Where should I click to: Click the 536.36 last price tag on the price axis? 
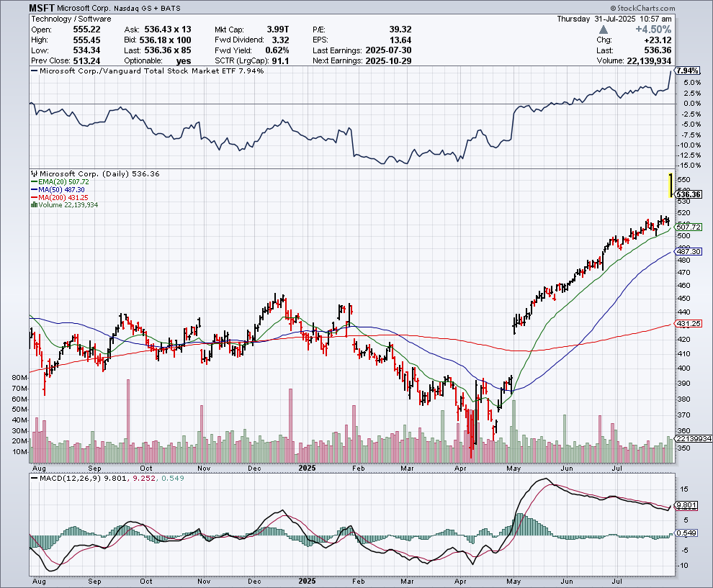[x=689, y=194]
